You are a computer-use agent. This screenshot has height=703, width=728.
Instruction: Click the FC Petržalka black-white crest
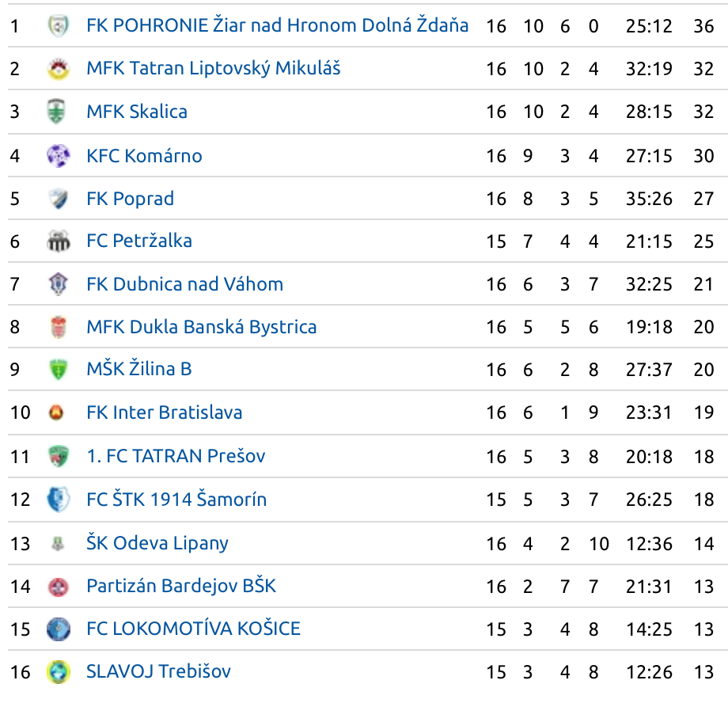click(59, 241)
